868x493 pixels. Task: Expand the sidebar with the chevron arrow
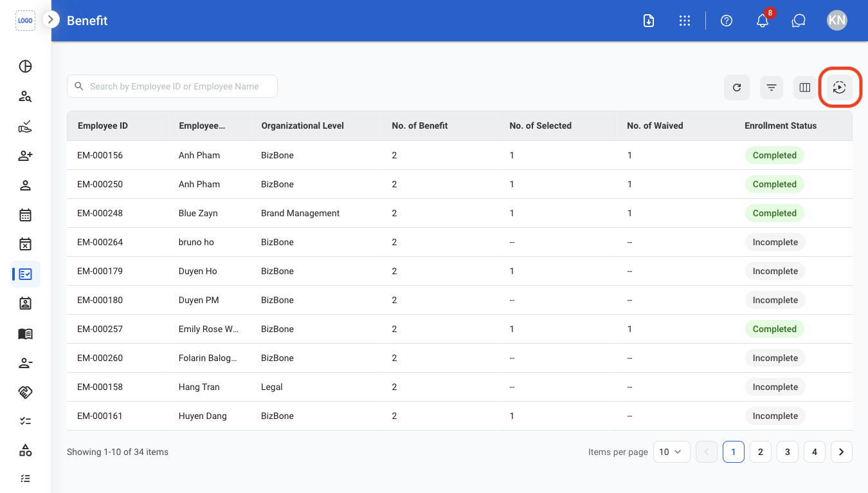[x=51, y=20]
